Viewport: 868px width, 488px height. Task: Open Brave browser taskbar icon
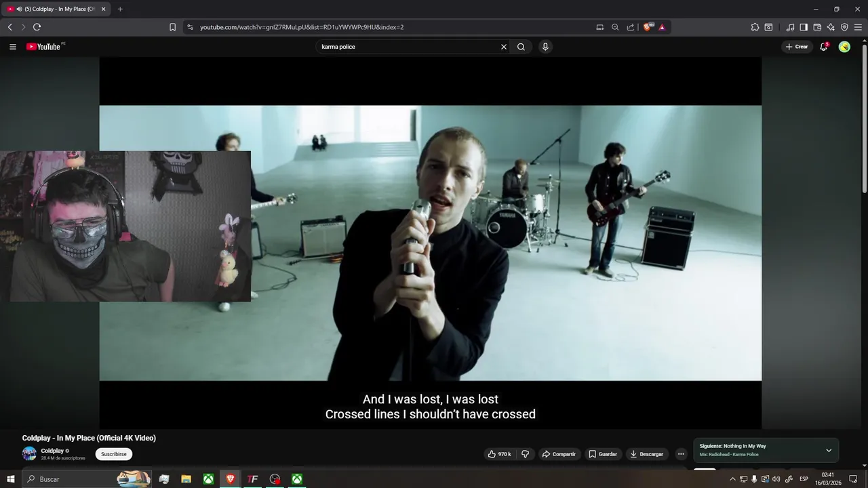(231, 479)
